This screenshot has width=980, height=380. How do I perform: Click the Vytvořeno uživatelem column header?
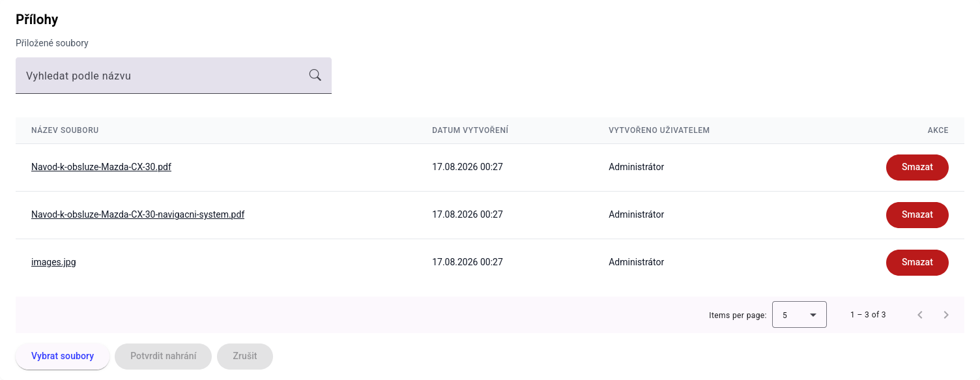point(659,130)
